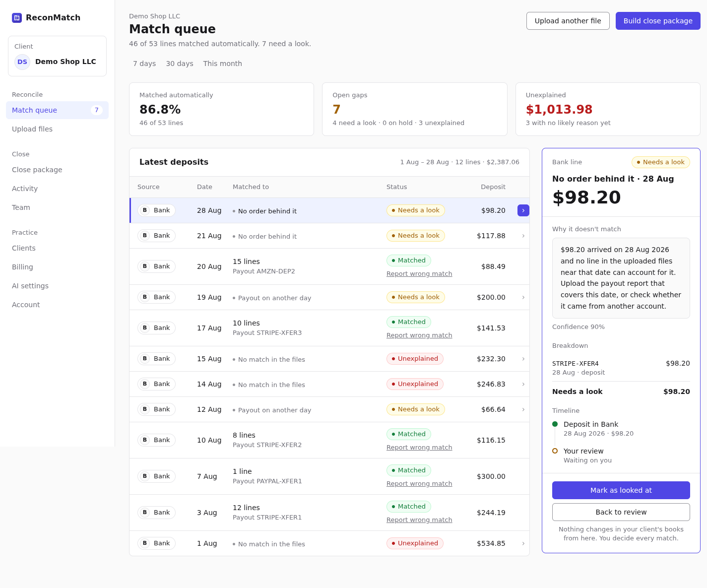Click Mark as looked at

click(621, 490)
